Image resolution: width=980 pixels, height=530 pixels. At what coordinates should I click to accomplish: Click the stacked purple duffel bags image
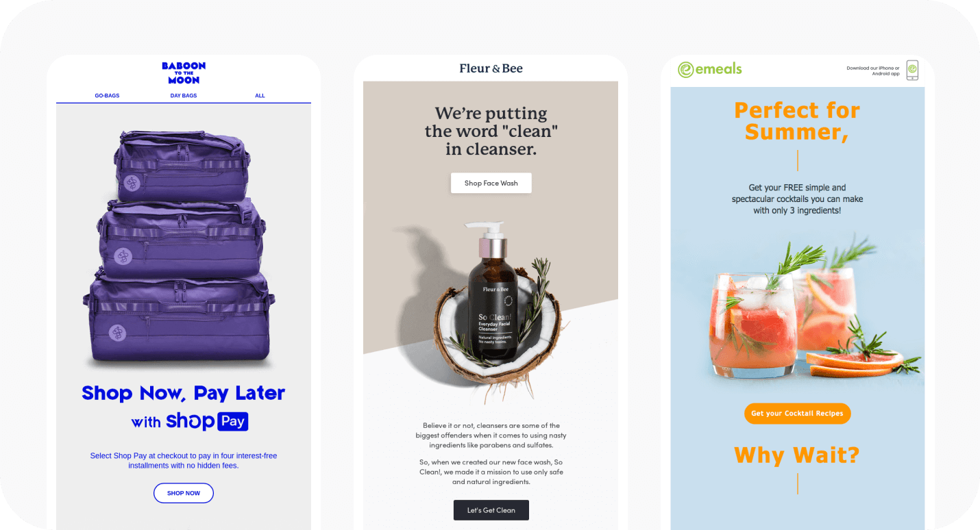click(x=180, y=248)
